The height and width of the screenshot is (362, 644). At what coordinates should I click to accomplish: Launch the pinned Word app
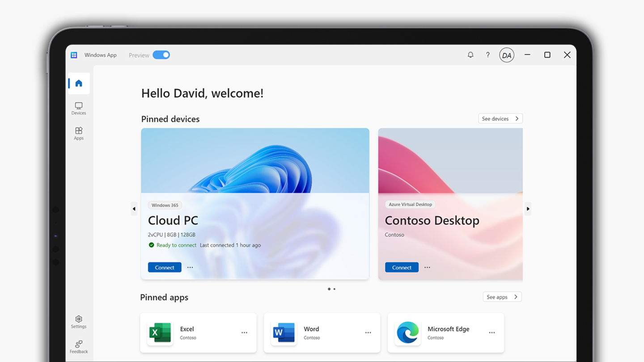click(312, 333)
